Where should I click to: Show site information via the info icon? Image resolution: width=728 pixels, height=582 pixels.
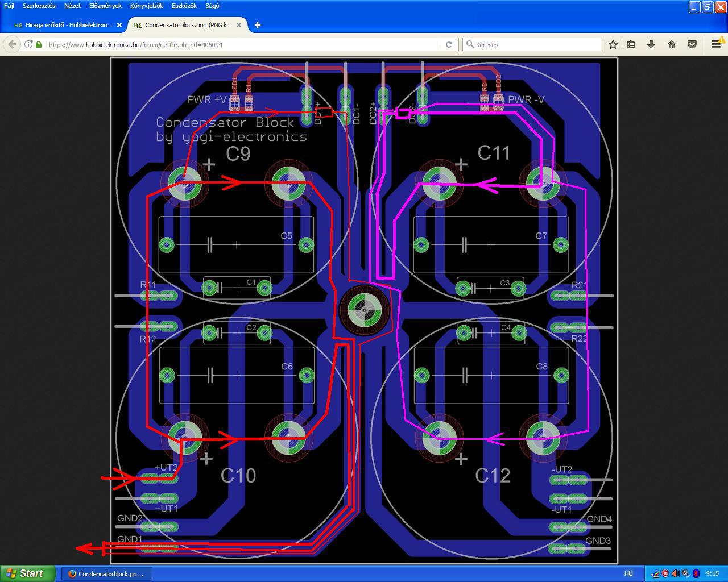click(28, 44)
